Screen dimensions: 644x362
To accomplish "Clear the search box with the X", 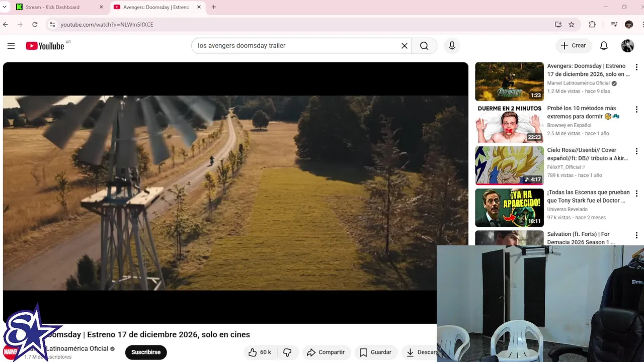I will [404, 46].
